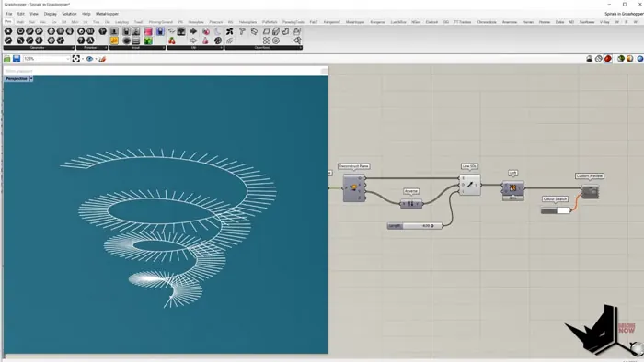The height and width of the screenshot is (362, 644).
Task: Click the pink flask icon in Util panel
Action: point(205,40)
